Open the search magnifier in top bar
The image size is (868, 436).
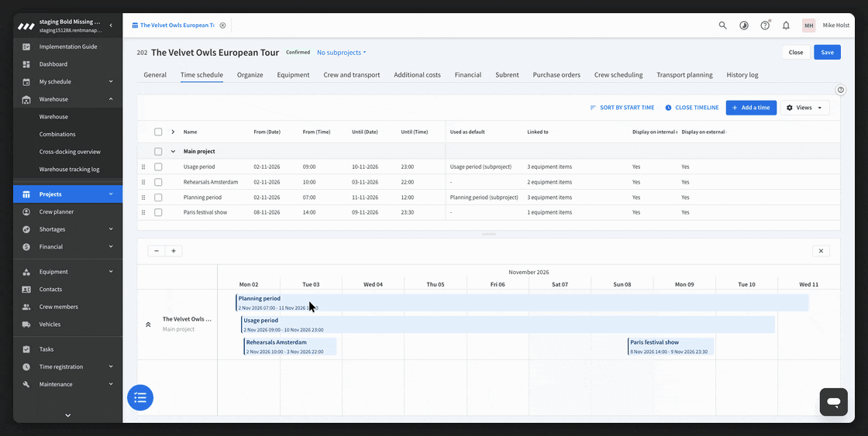tap(722, 26)
